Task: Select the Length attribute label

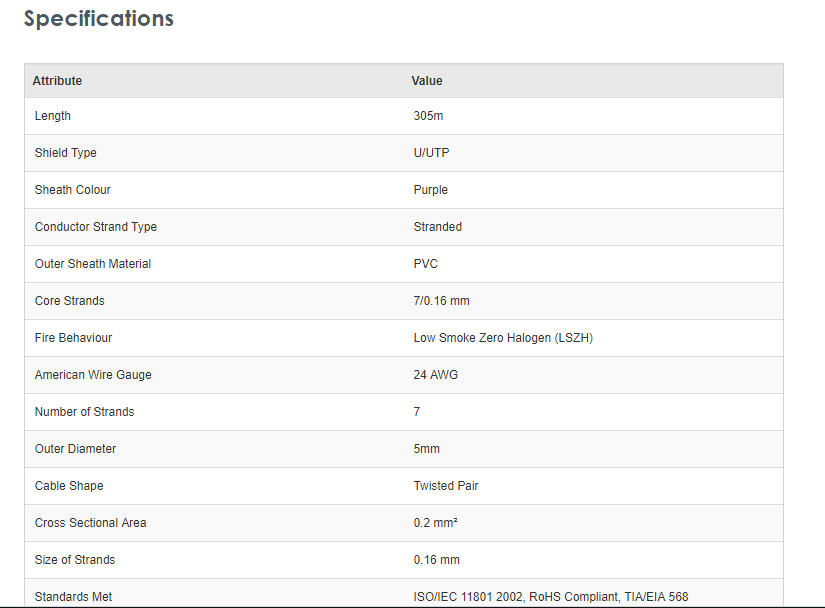Action: (53, 116)
